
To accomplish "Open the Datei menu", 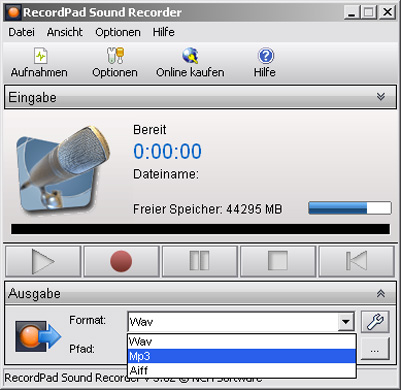I will [22, 32].
